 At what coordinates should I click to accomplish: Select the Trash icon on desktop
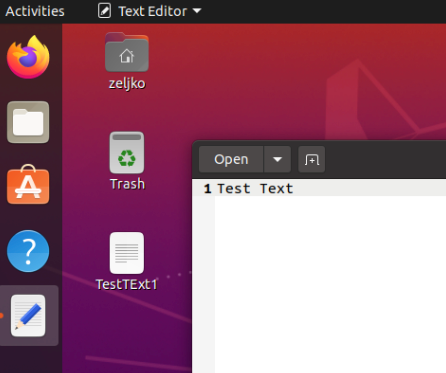click(127, 161)
